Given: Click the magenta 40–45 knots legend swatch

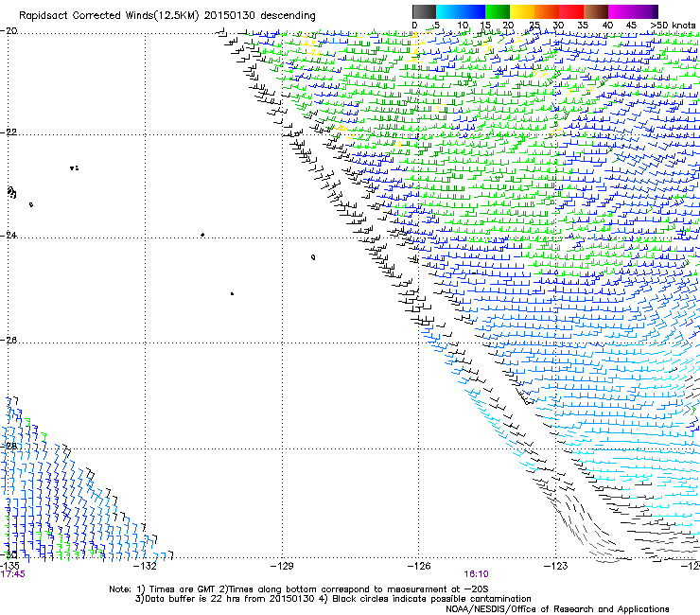Looking at the screenshot, I should (x=621, y=11).
